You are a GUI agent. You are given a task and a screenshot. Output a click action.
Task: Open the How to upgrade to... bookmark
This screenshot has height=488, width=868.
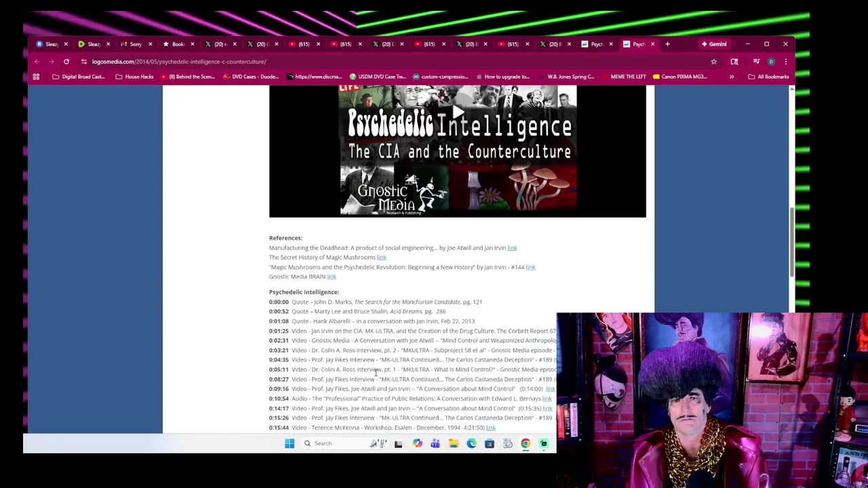pyautogui.click(x=502, y=77)
